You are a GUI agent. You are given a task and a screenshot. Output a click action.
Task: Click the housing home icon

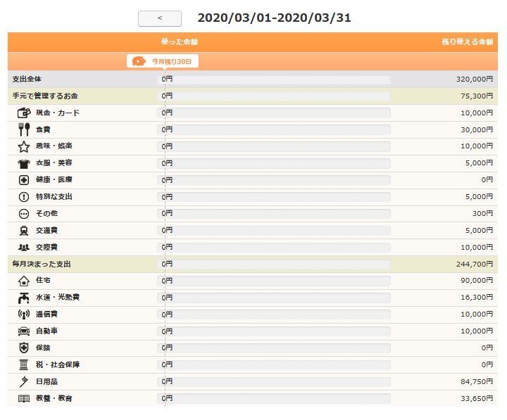(24, 281)
